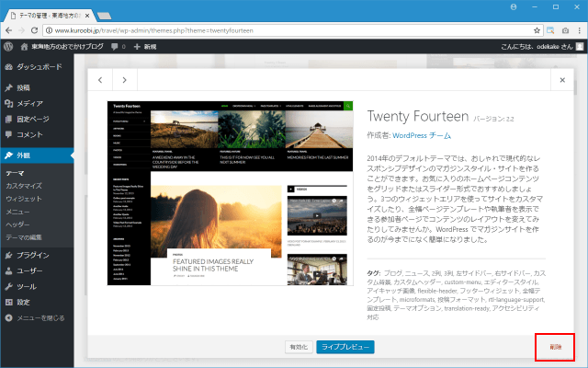Click the browser address bar
Screen dimensions: 588x368
coord(276,30)
